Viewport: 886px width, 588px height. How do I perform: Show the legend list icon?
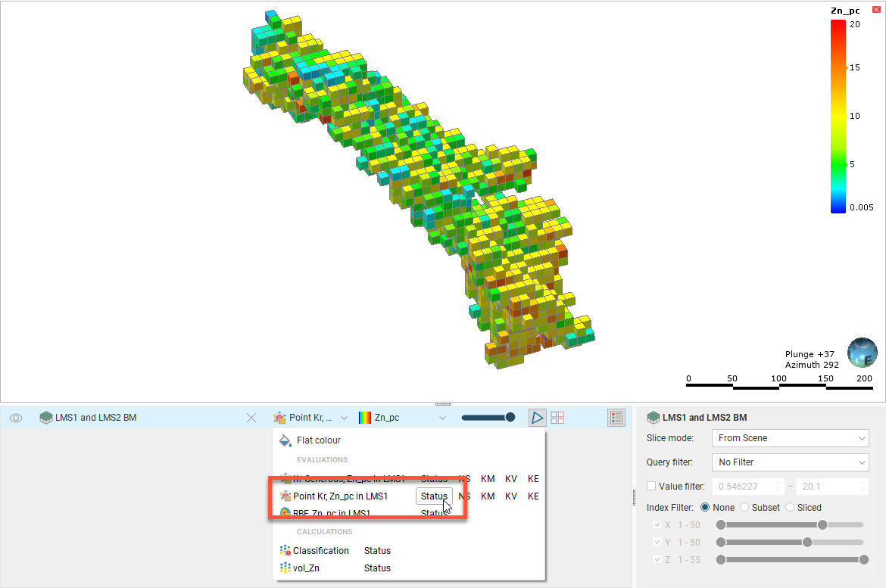click(616, 418)
